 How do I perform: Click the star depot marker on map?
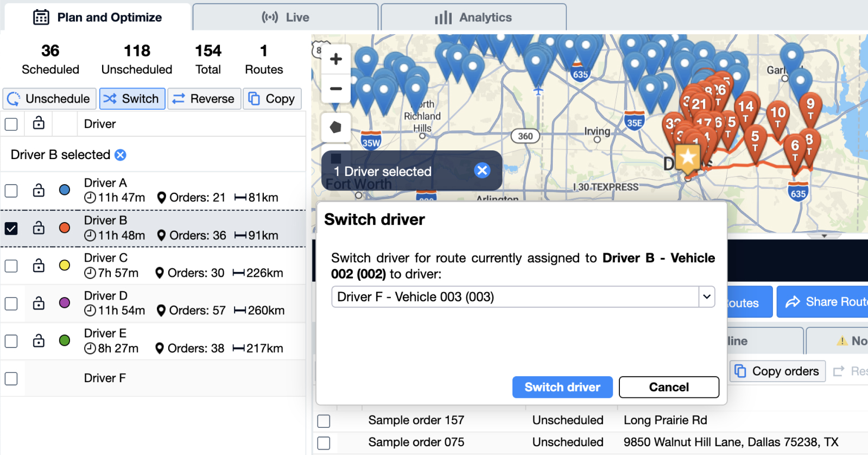click(688, 158)
